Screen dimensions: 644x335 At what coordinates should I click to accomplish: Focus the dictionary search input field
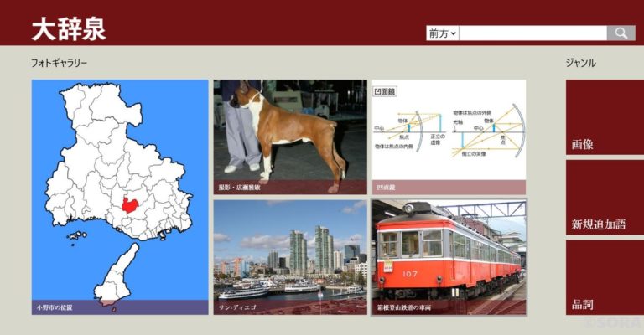[x=532, y=33]
